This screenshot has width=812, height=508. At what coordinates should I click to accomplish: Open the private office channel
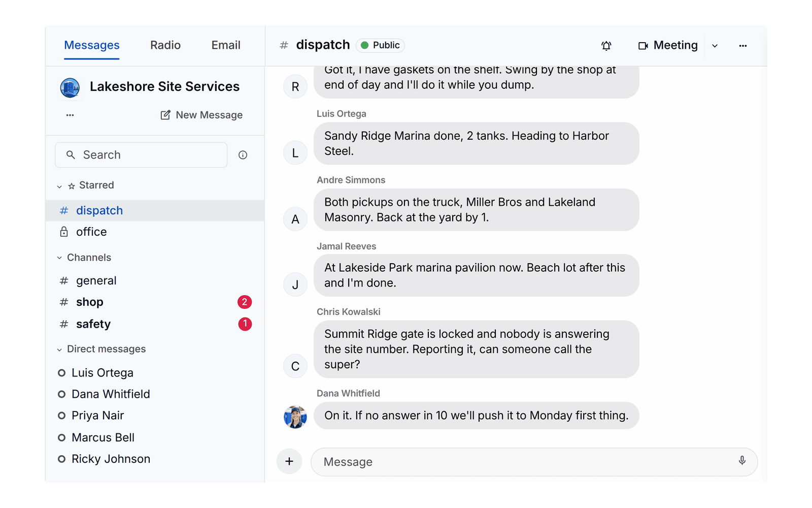click(x=155, y=232)
